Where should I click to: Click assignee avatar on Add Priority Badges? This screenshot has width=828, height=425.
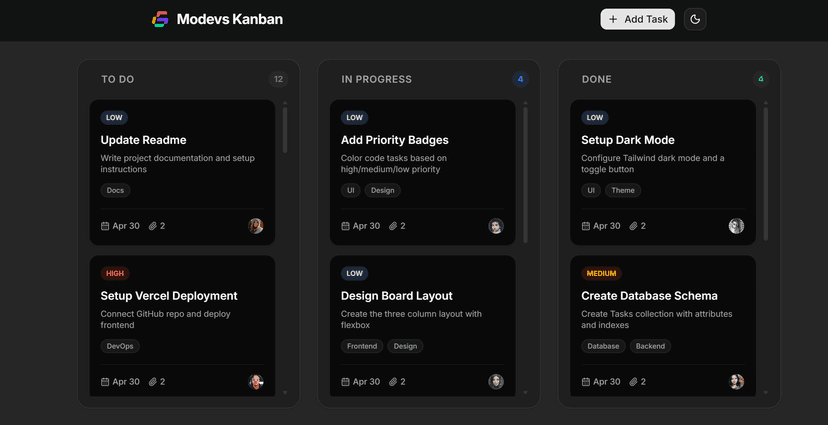[496, 226]
